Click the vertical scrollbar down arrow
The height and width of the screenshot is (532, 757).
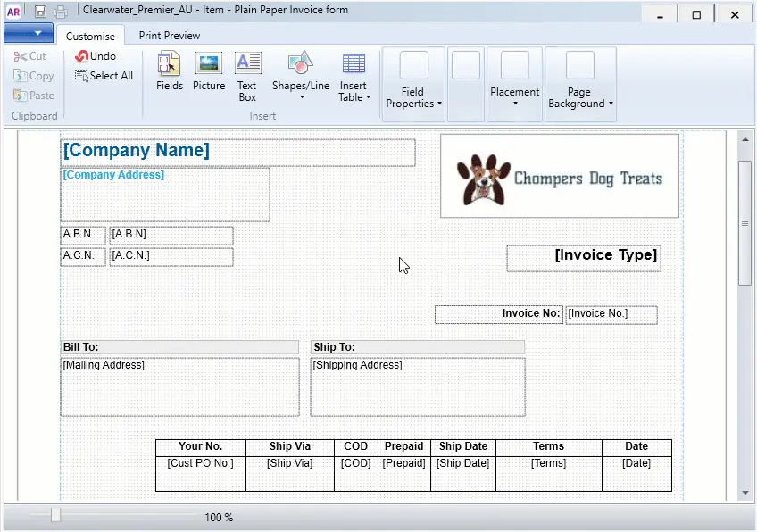[x=745, y=493]
